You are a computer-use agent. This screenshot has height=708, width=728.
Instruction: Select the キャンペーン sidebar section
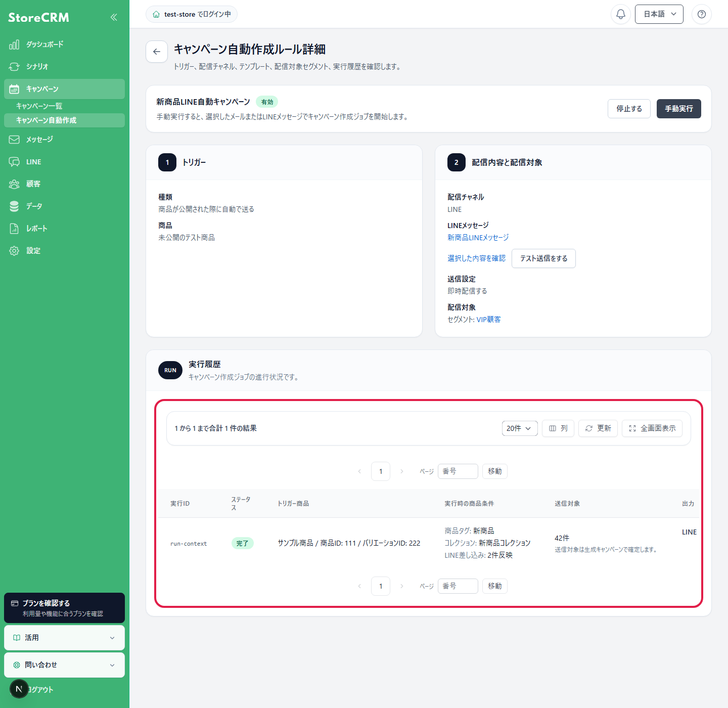point(64,89)
